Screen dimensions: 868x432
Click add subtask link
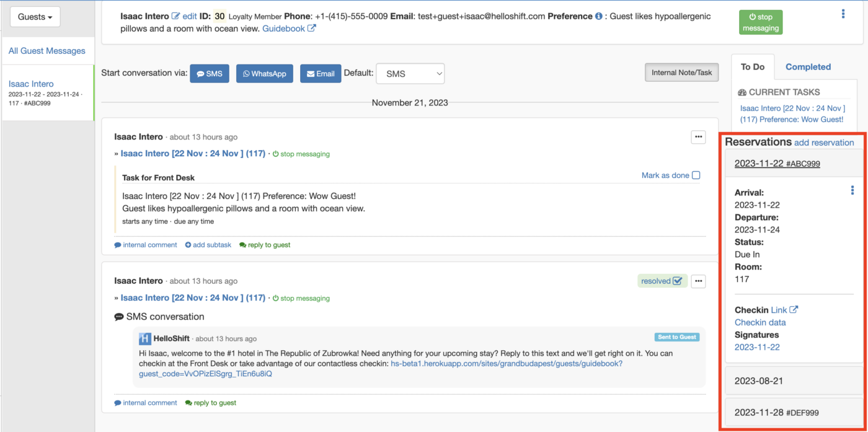coord(208,245)
